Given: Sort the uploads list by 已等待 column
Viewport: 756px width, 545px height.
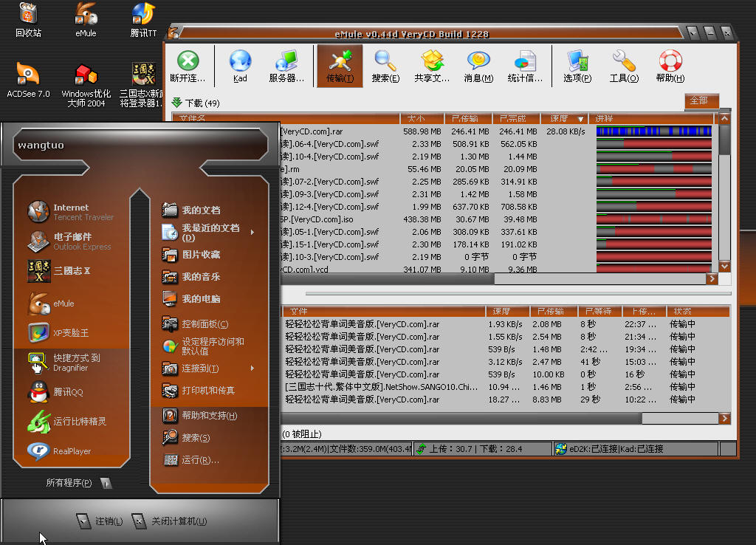Looking at the screenshot, I should click(x=599, y=311).
